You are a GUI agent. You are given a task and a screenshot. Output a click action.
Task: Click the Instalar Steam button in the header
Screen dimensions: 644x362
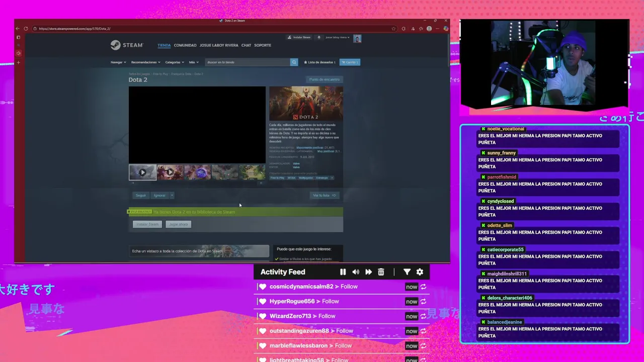click(299, 37)
